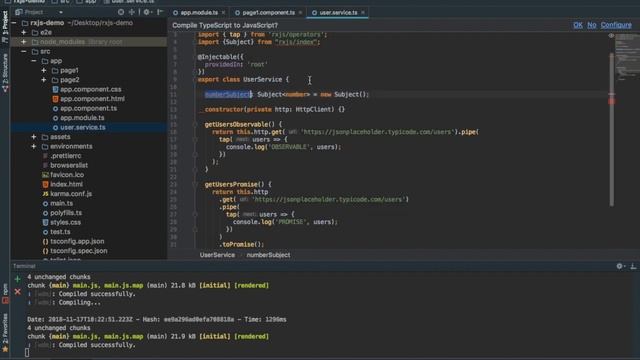Collapse the src folder

pos(24,51)
